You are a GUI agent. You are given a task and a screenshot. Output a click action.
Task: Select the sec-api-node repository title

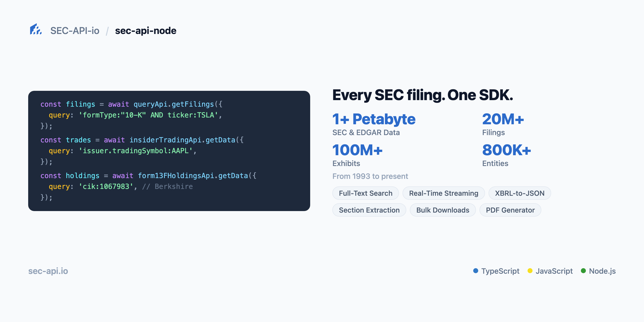coord(146,30)
